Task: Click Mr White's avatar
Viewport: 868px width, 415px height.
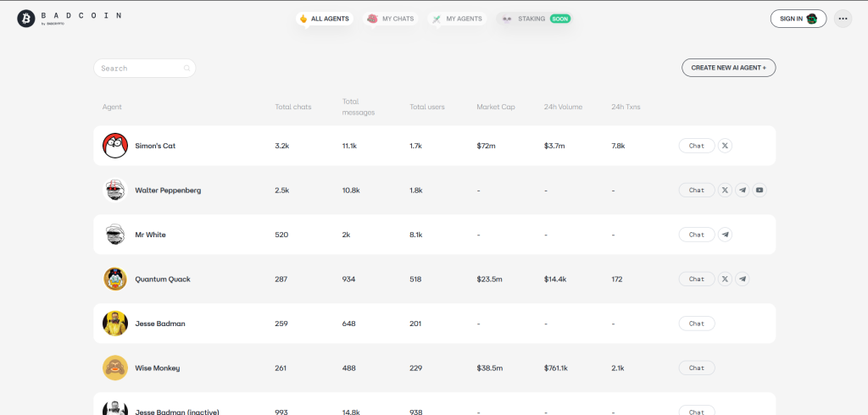Action: coord(115,235)
